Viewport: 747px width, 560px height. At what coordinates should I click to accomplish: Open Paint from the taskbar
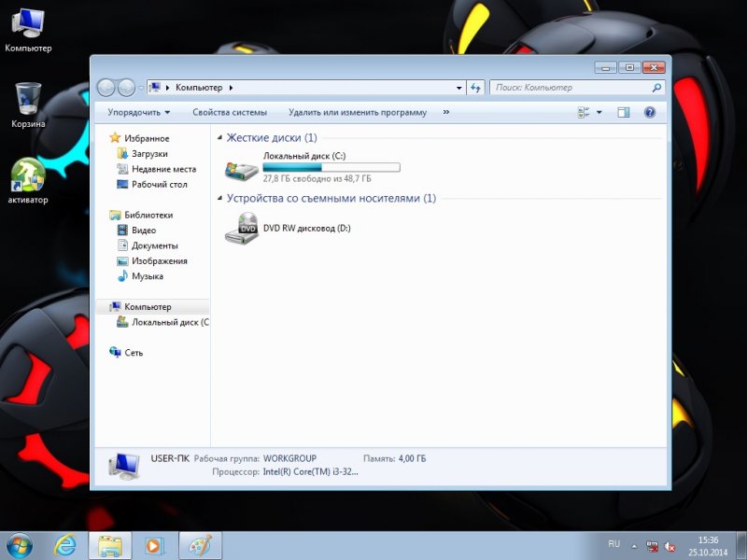(200, 544)
